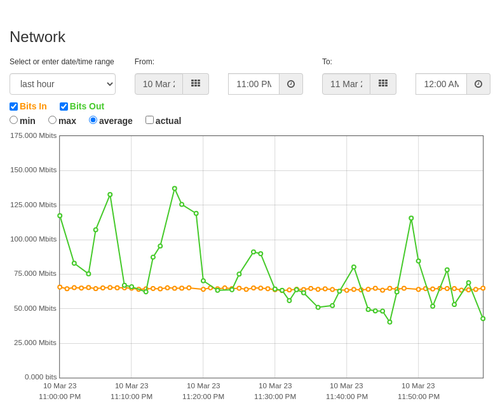
Task: Click the '50.000 Mbits' axis label
Action: point(35,308)
